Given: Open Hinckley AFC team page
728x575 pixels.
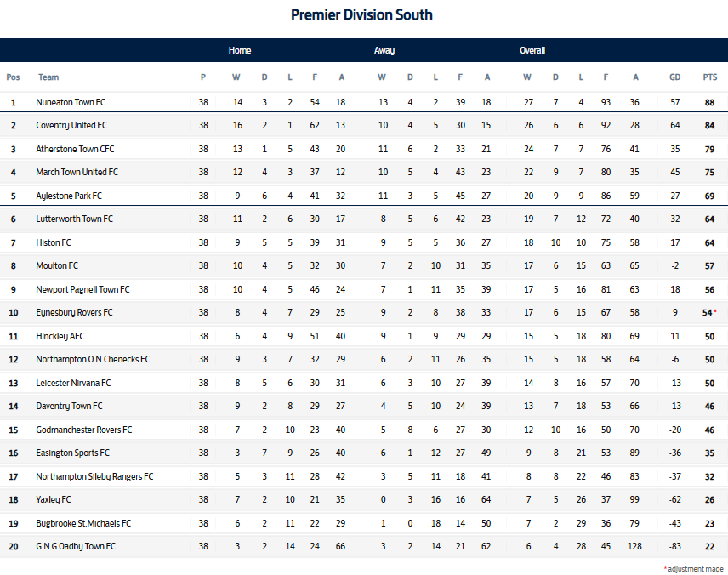Looking at the screenshot, I should 60,336.
